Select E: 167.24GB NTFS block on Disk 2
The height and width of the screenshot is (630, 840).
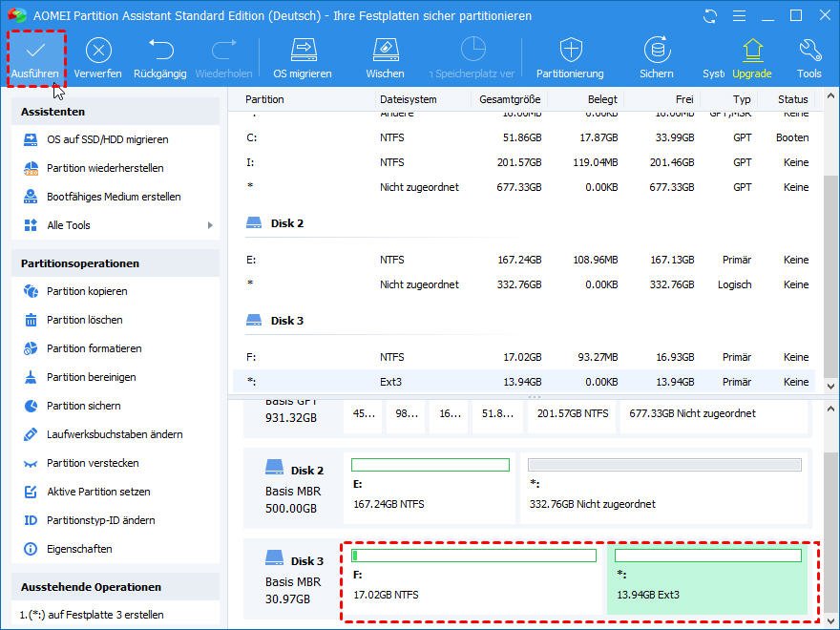click(430, 488)
